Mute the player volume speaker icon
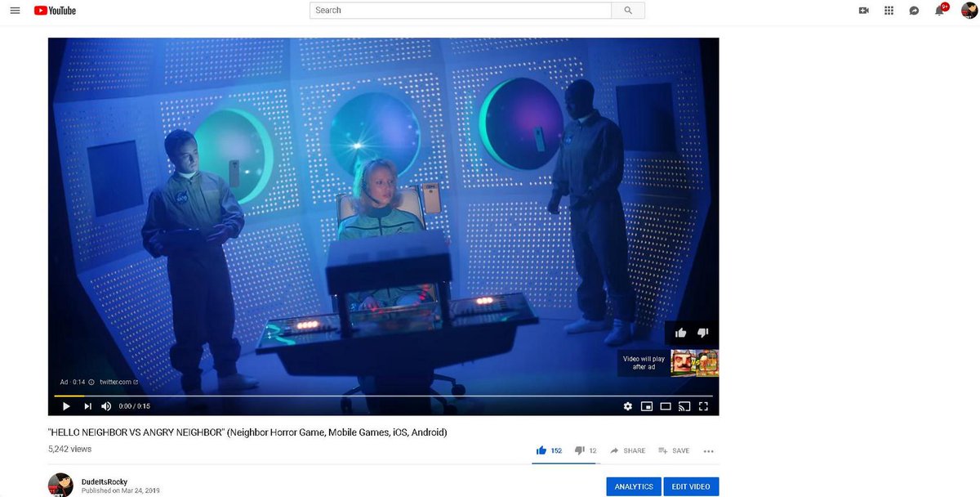 click(x=106, y=406)
